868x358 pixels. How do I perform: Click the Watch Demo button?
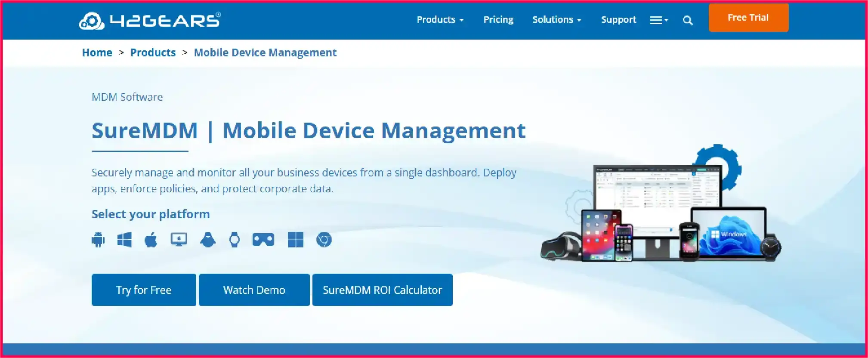[x=254, y=290]
